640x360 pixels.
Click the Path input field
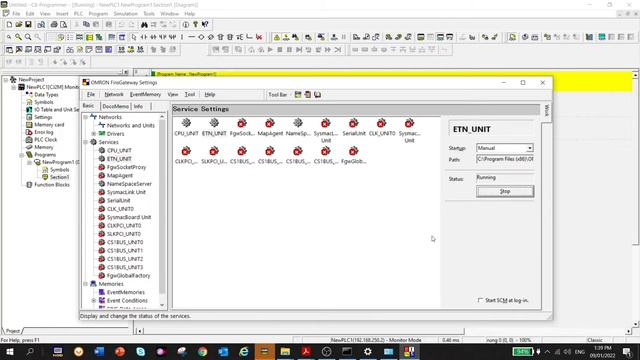tap(505, 159)
